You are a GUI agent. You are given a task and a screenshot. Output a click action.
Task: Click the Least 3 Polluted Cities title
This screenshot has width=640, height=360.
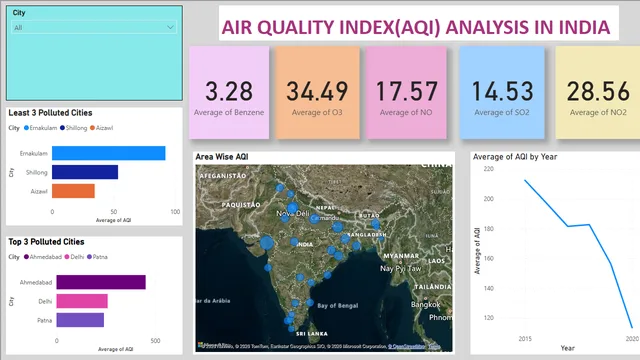pyautogui.click(x=50, y=113)
